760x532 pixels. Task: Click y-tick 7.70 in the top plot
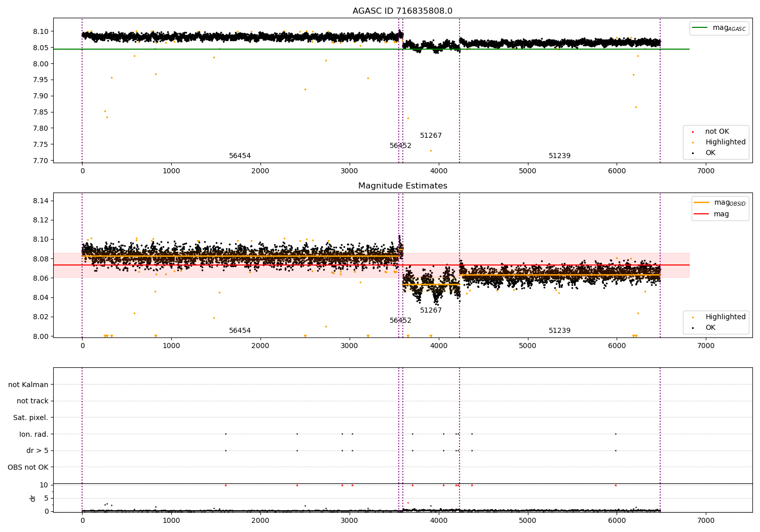coord(41,161)
